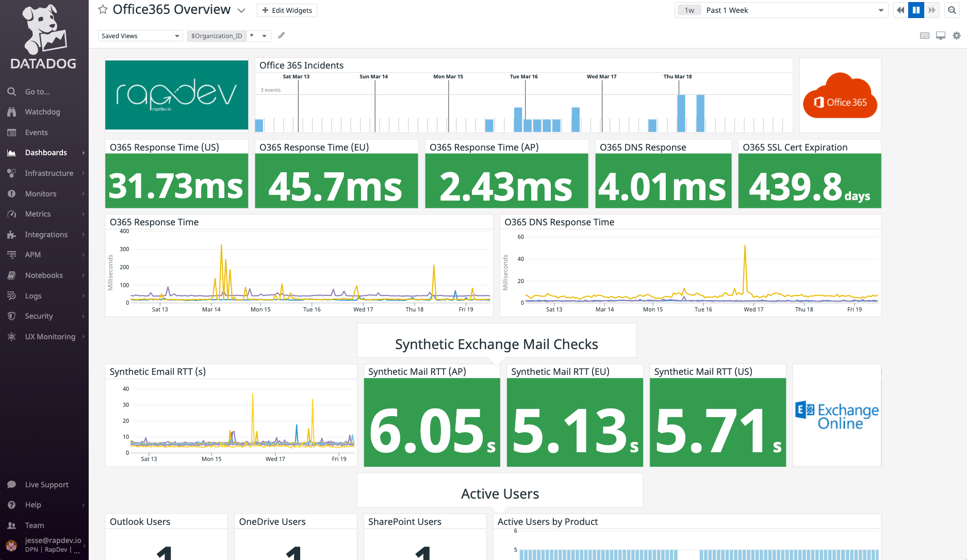The width and height of the screenshot is (967, 560).
Task: Open the Saved Views dropdown
Action: point(140,36)
